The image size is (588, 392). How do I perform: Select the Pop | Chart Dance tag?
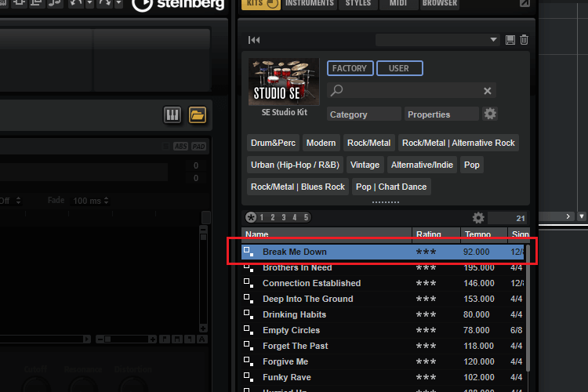[391, 187]
